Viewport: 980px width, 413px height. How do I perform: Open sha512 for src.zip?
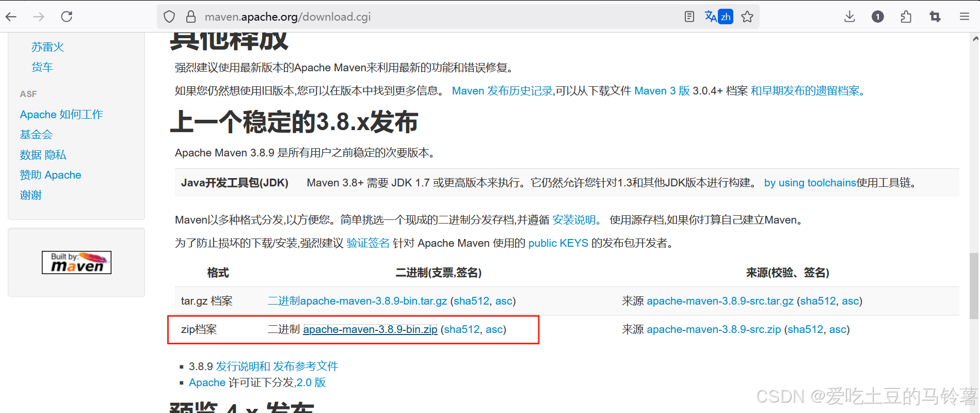806,329
